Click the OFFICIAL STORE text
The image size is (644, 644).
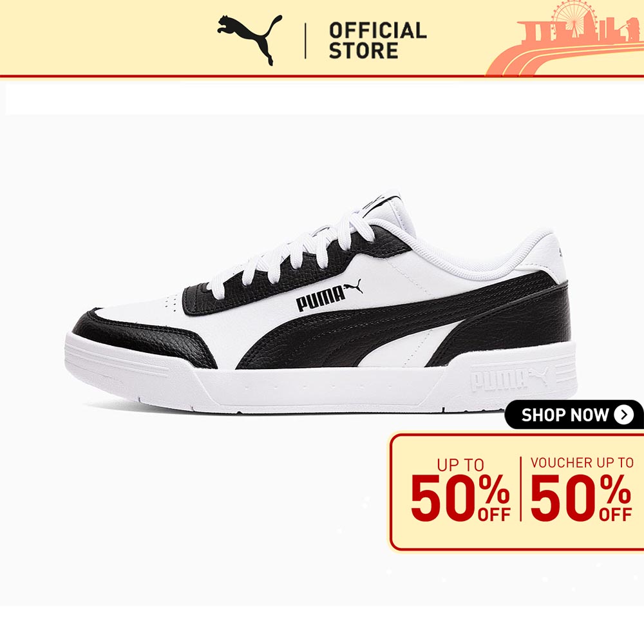coord(377,41)
